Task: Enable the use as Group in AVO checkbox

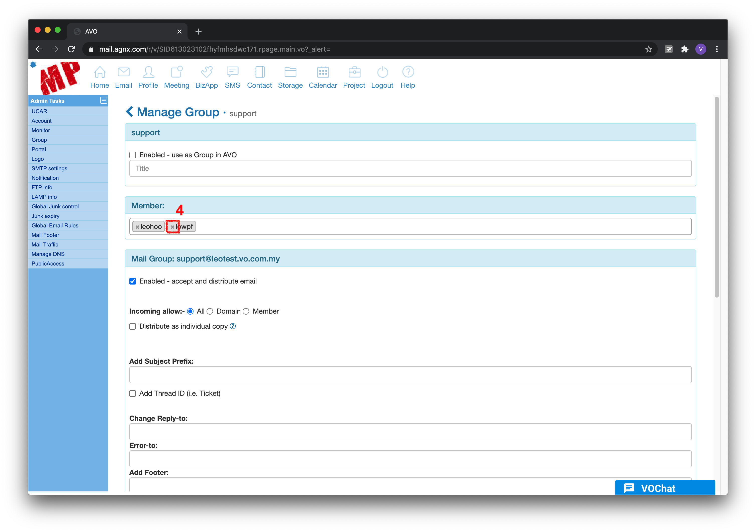Action: tap(133, 155)
